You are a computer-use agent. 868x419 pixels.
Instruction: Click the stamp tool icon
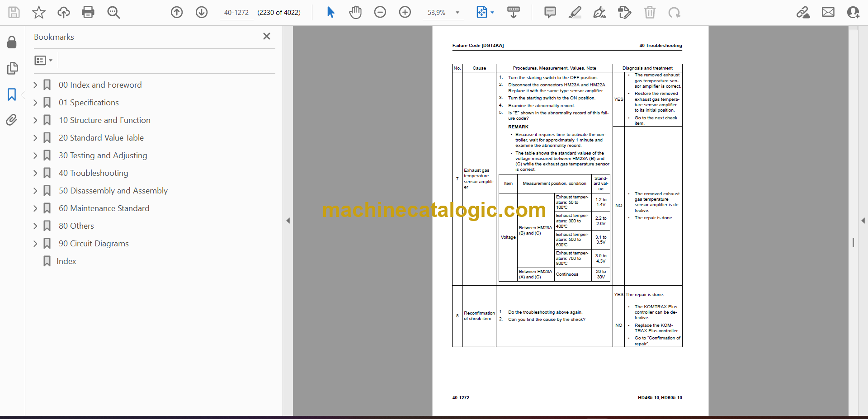[x=625, y=12]
